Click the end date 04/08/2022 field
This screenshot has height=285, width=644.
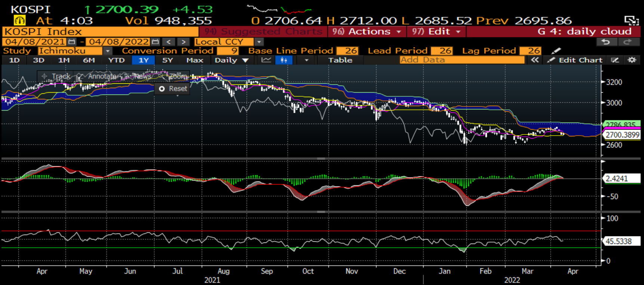click(x=119, y=42)
